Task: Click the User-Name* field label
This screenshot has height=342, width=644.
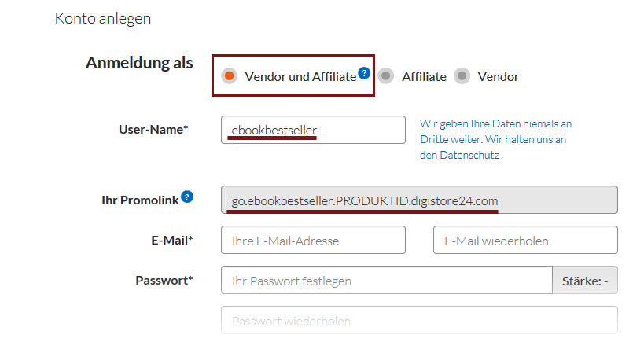Action: [x=153, y=129]
